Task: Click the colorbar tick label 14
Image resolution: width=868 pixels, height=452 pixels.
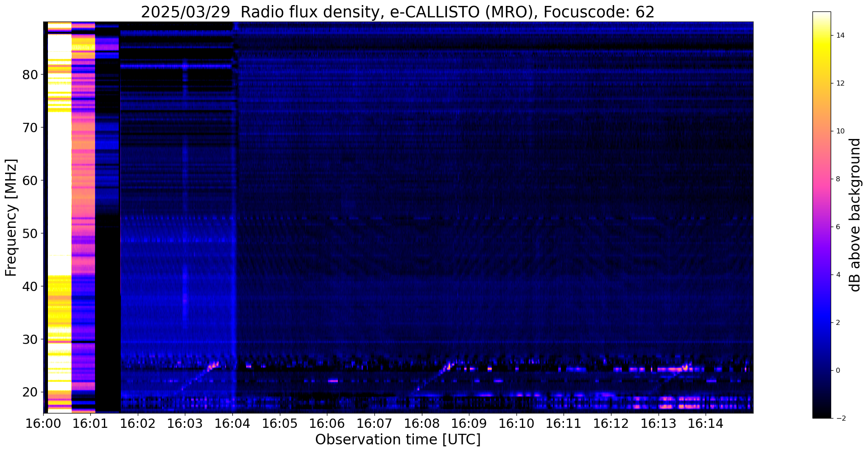Action: [x=840, y=36]
